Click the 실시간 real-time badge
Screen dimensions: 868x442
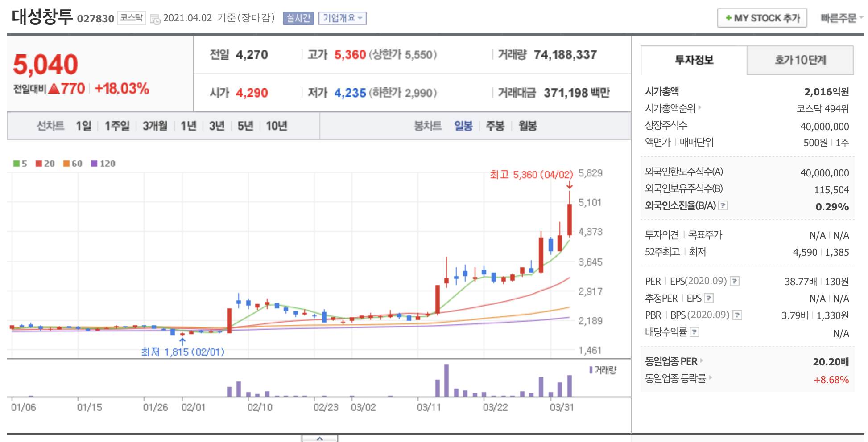(x=298, y=18)
